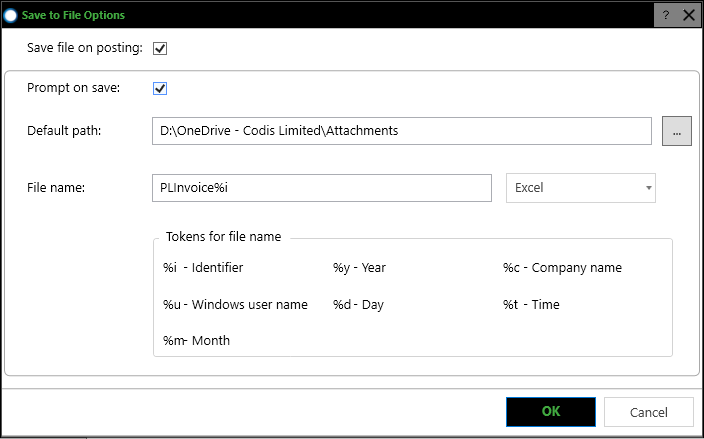Dismiss the dialog with Cancel
The height and width of the screenshot is (439, 704).
pos(649,412)
